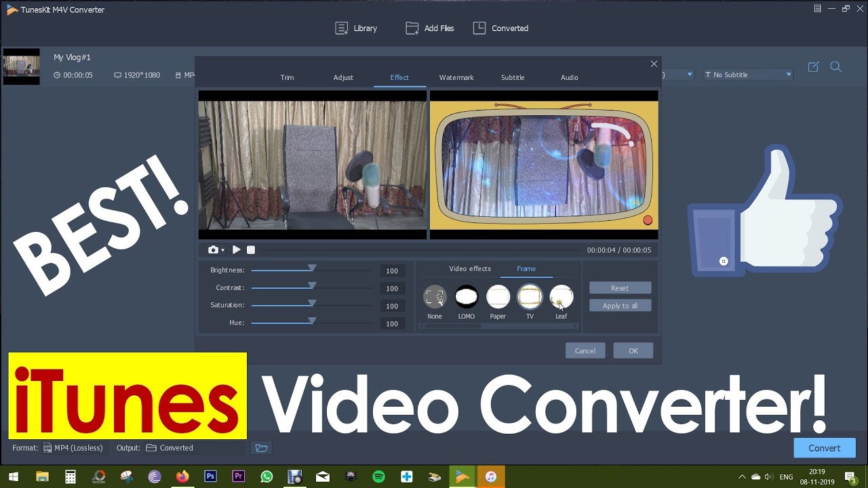Open the Converted list
The height and width of the screenshot is (488, 868).
click(x=500, y=28)
